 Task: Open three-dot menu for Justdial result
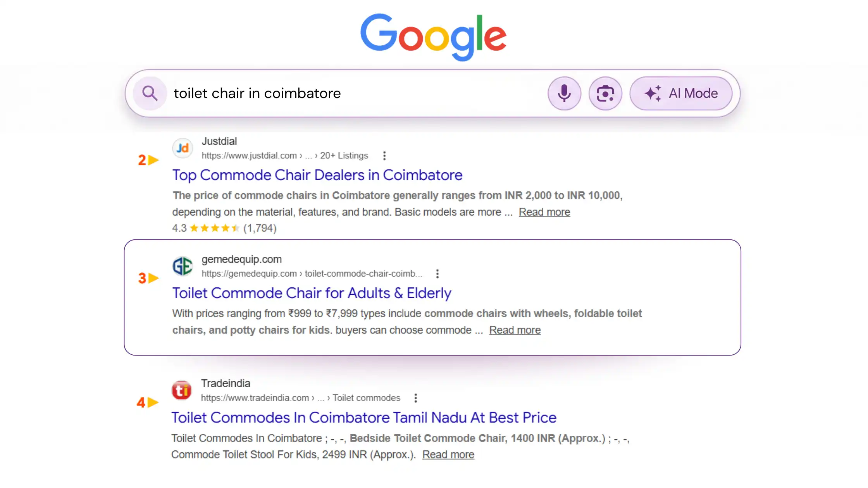pyautogui.click(x=384, y=156)
